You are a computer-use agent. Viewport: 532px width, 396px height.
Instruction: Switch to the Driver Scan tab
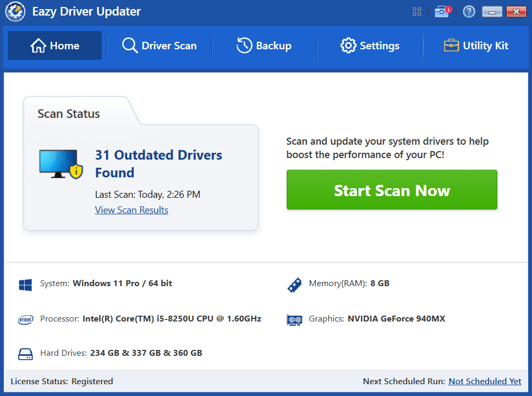(159, 46)
